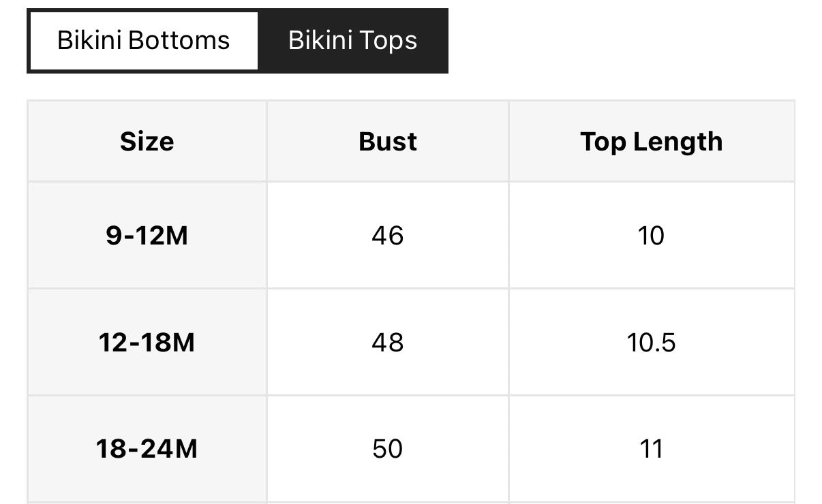Select the 9-12M size row label

pos(147,236)
